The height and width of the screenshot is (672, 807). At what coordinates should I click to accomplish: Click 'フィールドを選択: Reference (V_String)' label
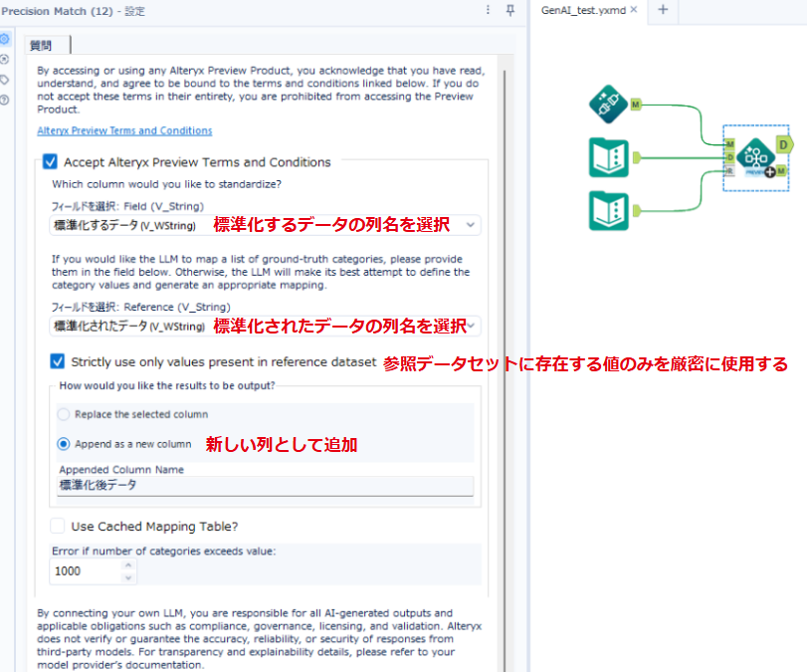(140, 307)
